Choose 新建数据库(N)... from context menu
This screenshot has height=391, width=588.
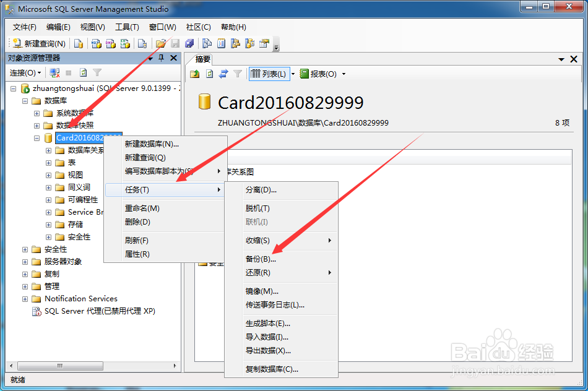165,144
